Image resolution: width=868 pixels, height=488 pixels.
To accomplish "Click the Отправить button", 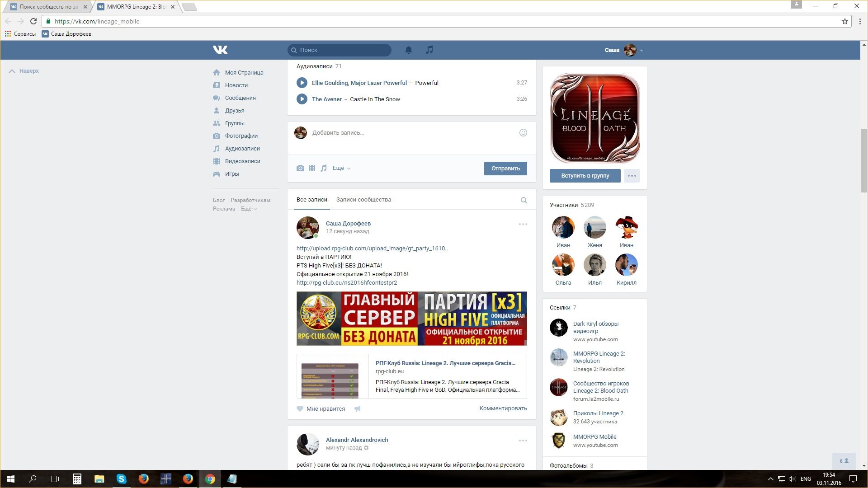I will (x=505, y=169).
